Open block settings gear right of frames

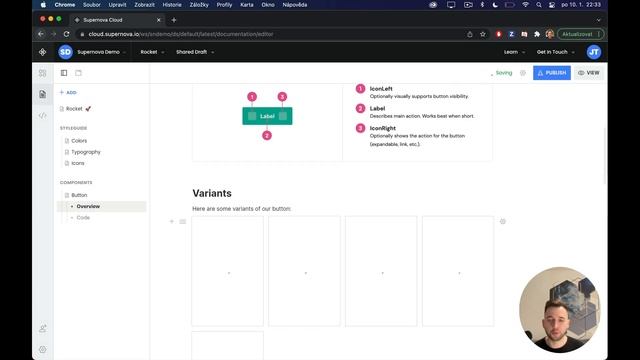(x=503, y=221)
